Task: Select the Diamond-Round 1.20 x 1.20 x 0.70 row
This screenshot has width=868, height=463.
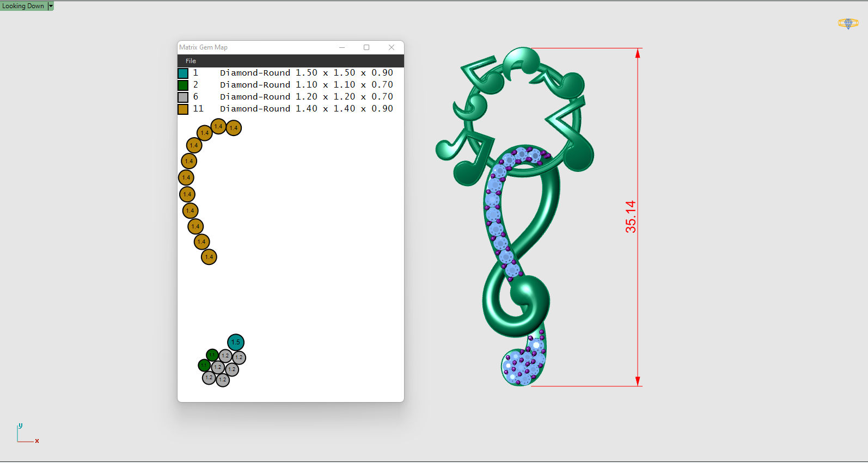Action: click(306, 97)
